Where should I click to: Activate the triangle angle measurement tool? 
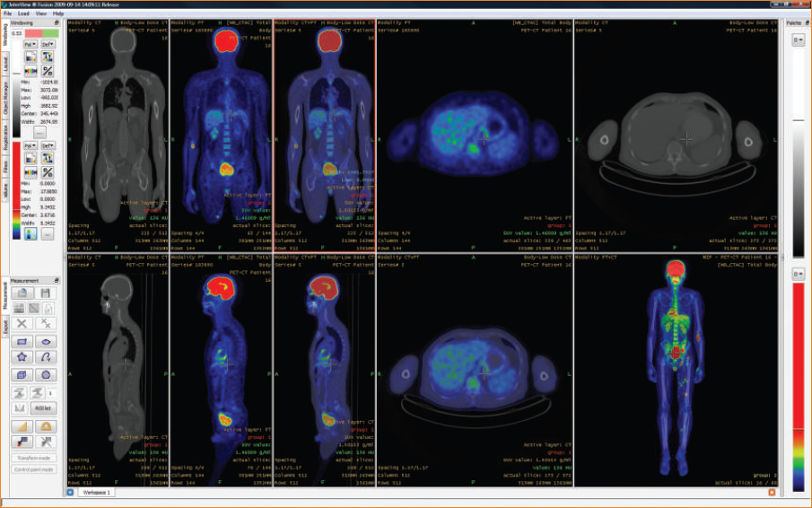tap(22, 426)
